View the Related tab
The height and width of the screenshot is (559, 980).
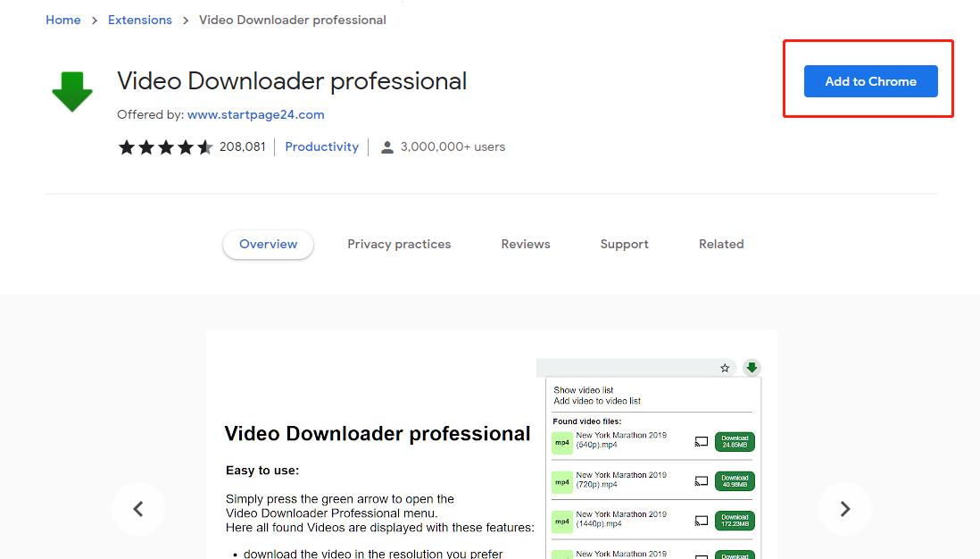[x=720, y=244]
